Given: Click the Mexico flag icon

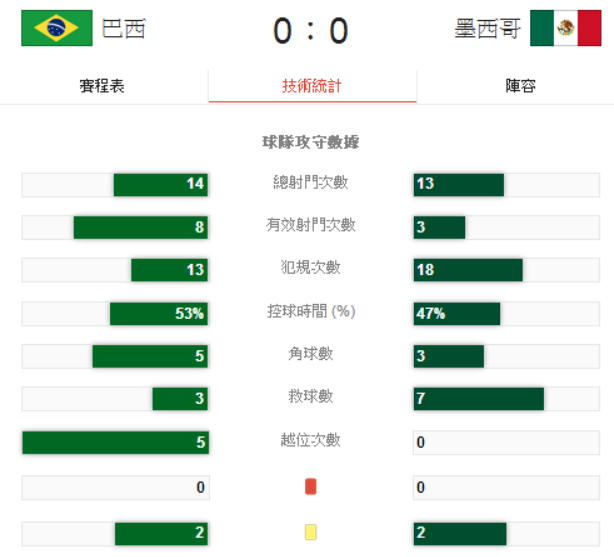Looking at the screenshot, I should point(565,28).
